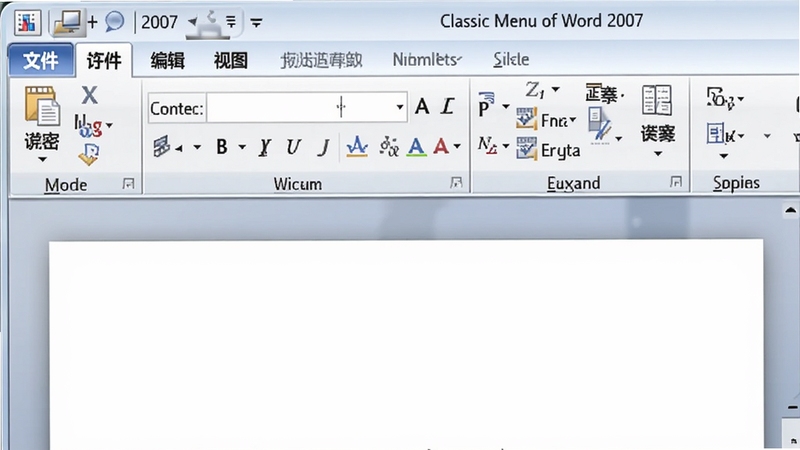
Task: Apply the green-underlined A highlight color
Action: 417,147
